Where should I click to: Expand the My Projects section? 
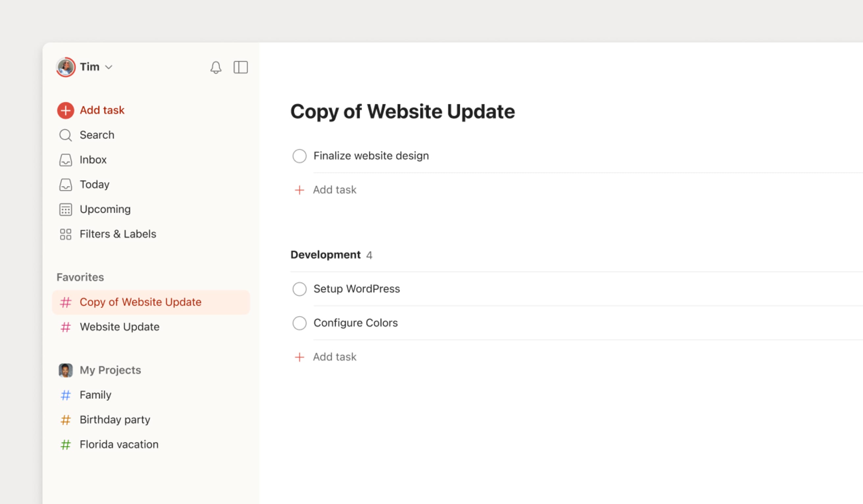coord(110,370)
